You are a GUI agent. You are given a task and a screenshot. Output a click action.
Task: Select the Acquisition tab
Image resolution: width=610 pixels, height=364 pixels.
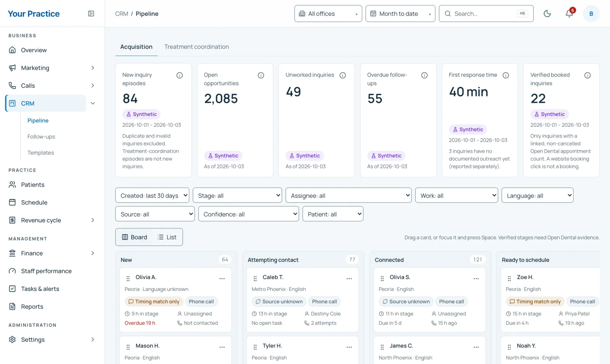pyautogui.click(x=136, y=47)
